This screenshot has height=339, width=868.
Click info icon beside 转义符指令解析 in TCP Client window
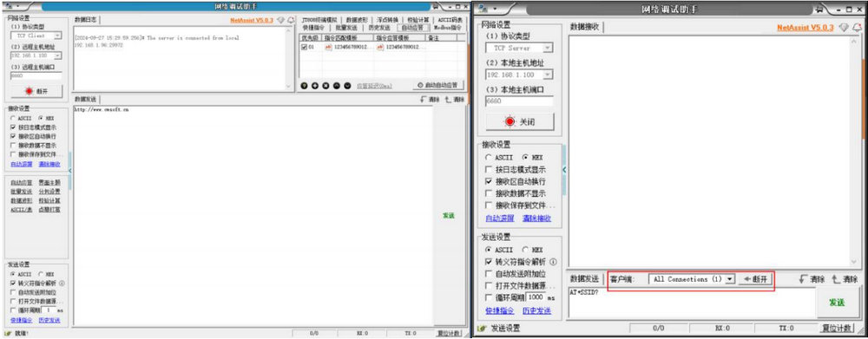pyautogui.click(x=62, y=283)
